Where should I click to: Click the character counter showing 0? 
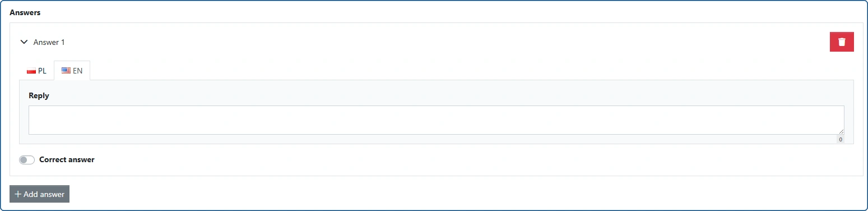coord(840,139)
